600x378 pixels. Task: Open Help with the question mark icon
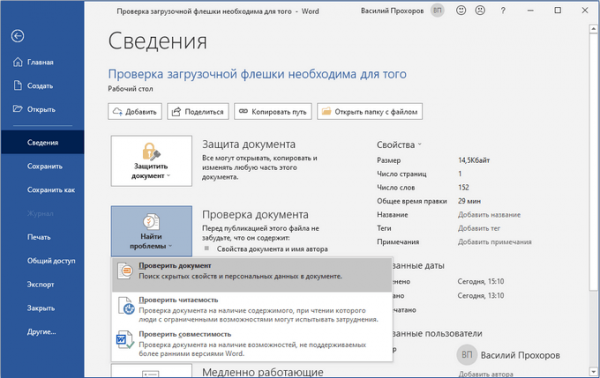point(503,11)
